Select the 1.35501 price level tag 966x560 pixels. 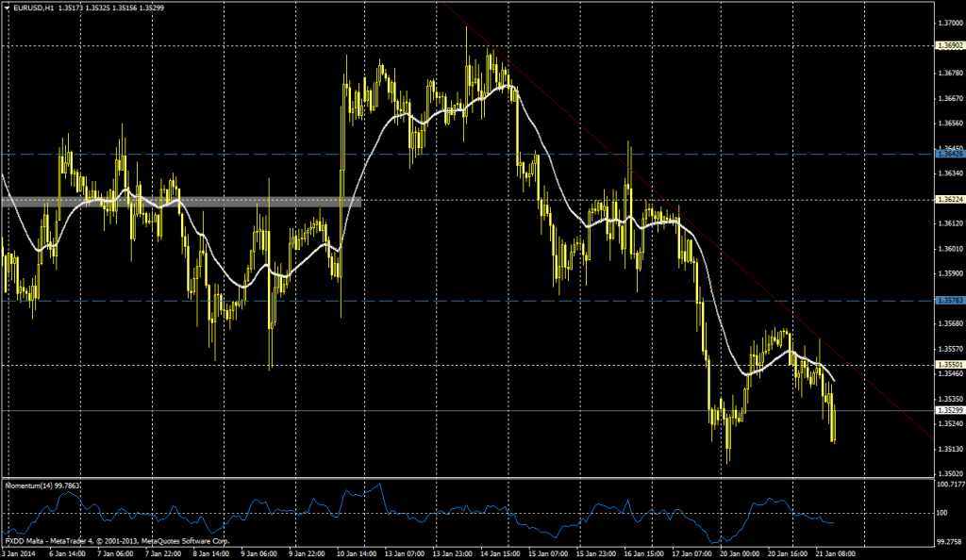(948, 364)
